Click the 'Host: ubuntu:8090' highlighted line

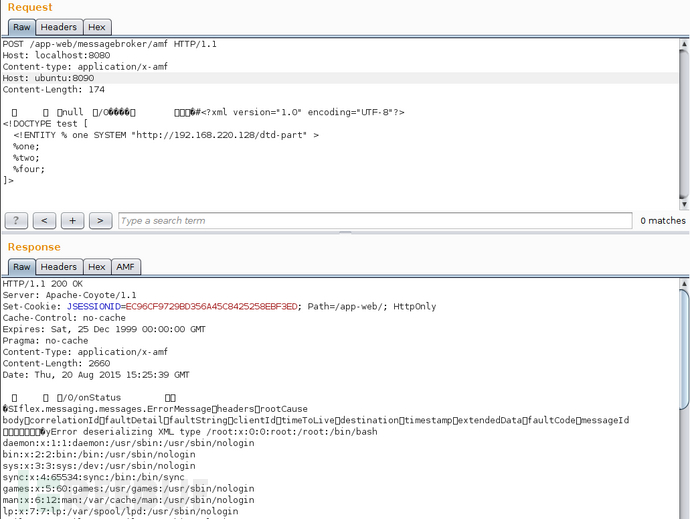pyautogui.click(x=48, y=78)
